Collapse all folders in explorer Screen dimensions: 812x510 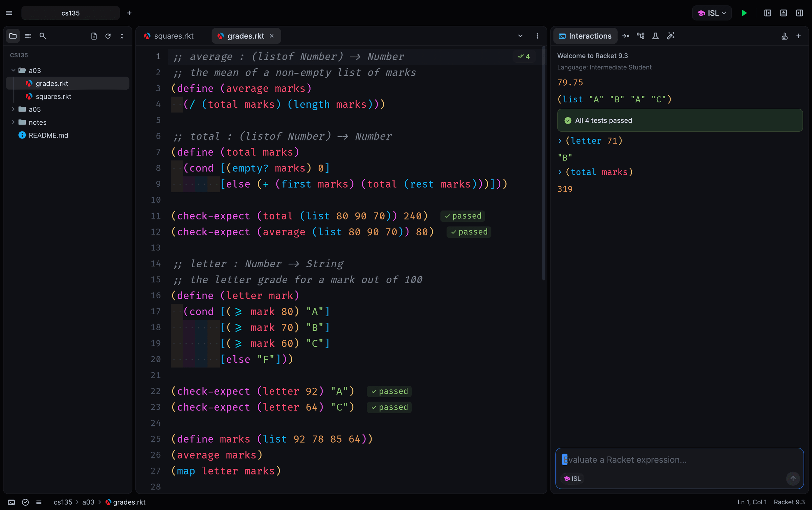point(122,36)
